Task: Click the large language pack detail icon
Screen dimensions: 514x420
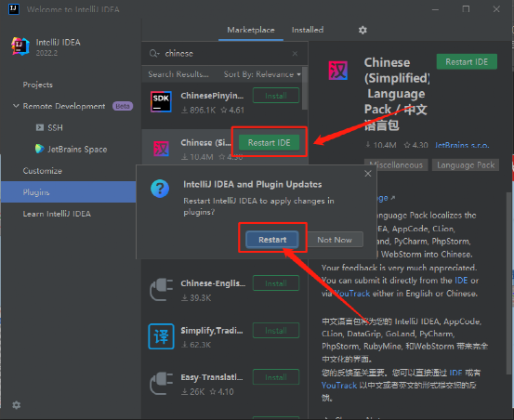Action: click(338, 71)
